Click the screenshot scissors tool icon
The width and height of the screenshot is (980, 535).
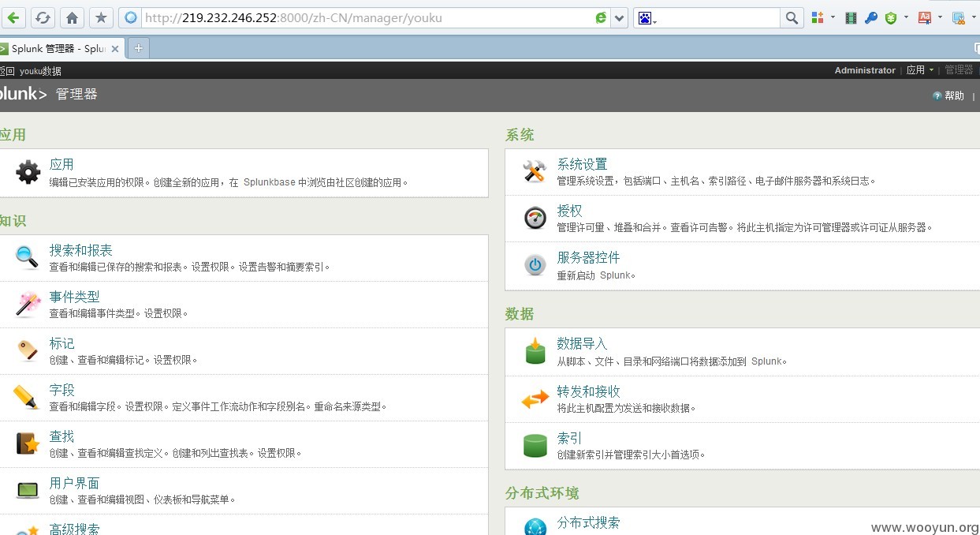click(958, 17)
